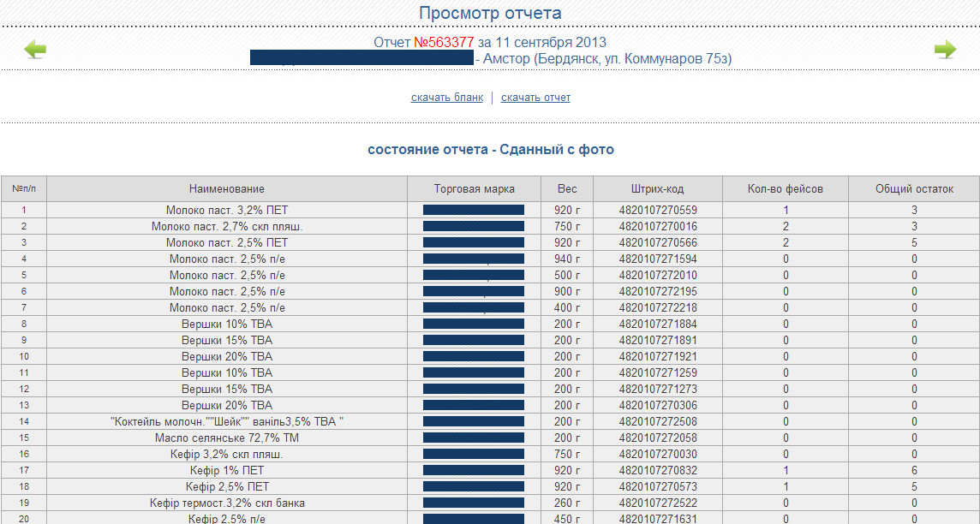Click the 'Общий остаток' column header
980x524 pixels.
914,189
